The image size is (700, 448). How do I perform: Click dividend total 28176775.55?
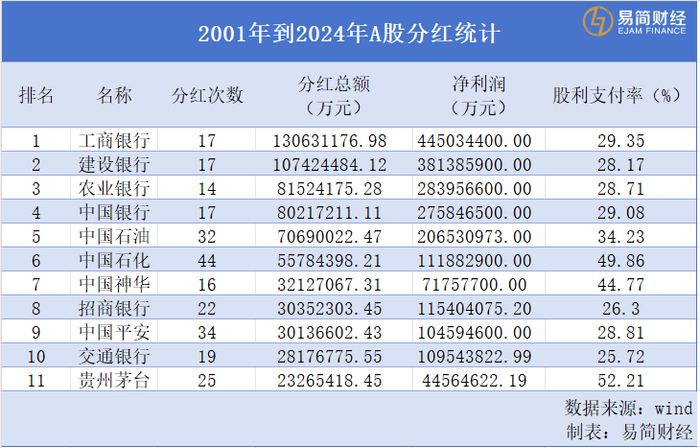(x=329, y=357)
